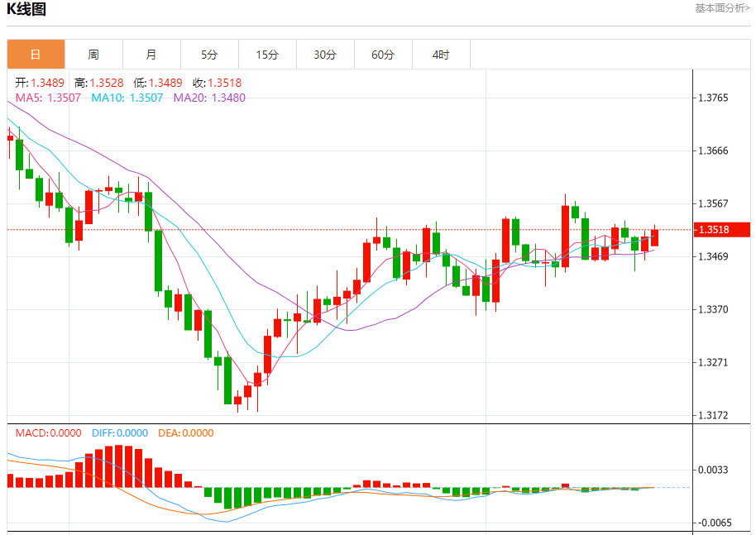Click the 1.3518 current price marker
This screenshot has height=535, width=756.
(x=722, y=229)
